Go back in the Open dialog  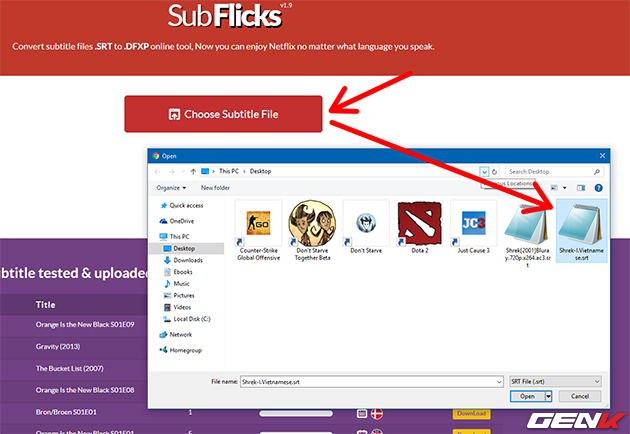point(157,172)
